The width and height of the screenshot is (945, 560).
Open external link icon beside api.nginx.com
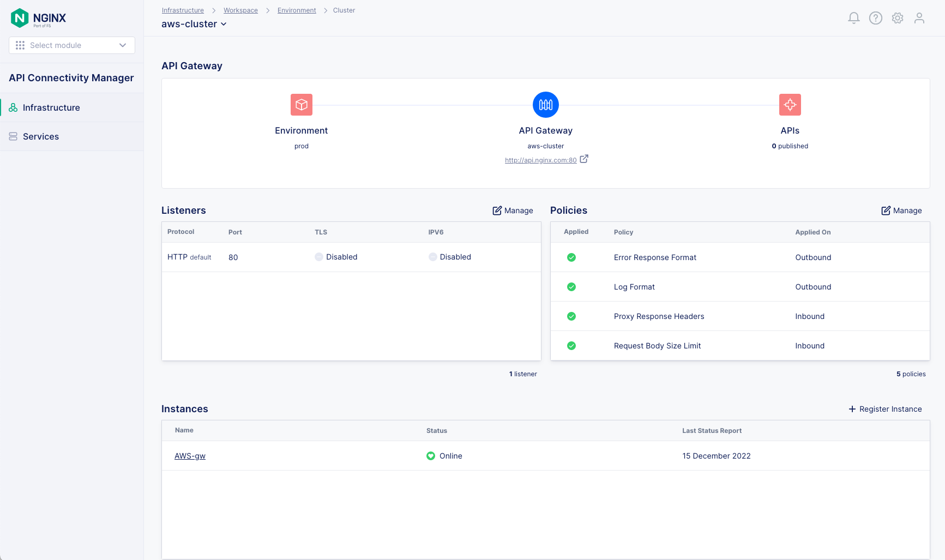click(x=584, y=159)
